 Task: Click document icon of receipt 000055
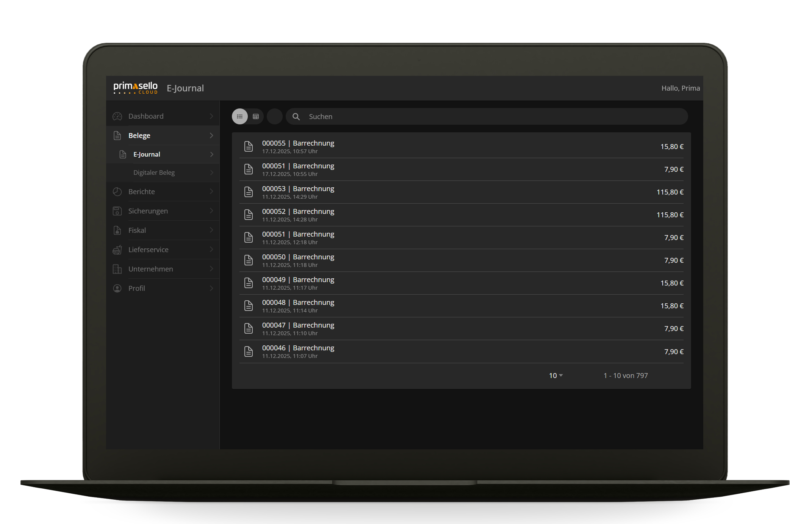(x=249, y=146)
